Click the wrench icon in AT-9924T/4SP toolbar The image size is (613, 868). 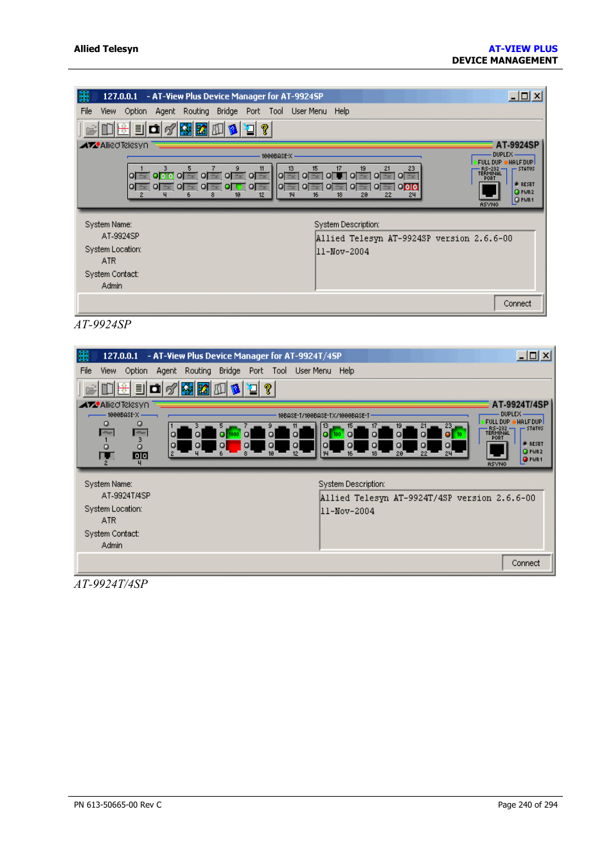pos(172,389)
